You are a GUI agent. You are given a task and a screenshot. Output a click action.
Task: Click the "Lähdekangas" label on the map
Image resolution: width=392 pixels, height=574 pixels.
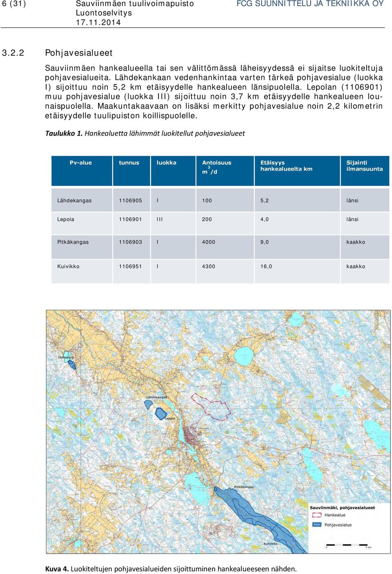(x=157, y=397)
